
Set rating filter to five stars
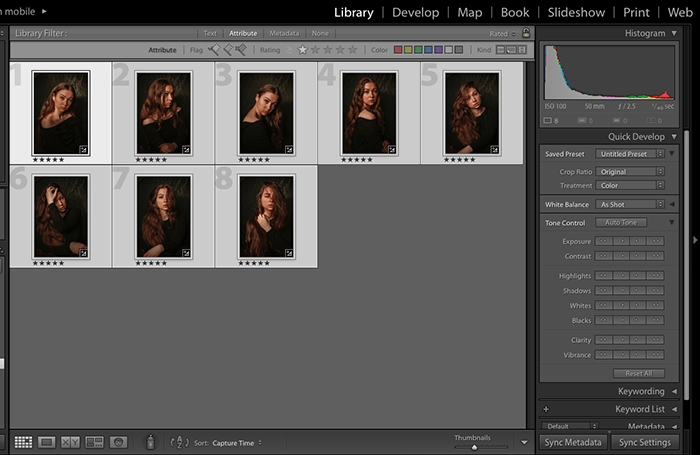352,50
